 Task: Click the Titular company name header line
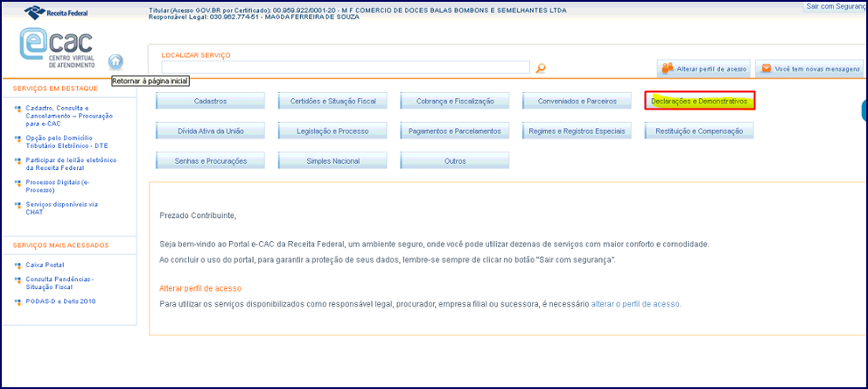(358, 11)
